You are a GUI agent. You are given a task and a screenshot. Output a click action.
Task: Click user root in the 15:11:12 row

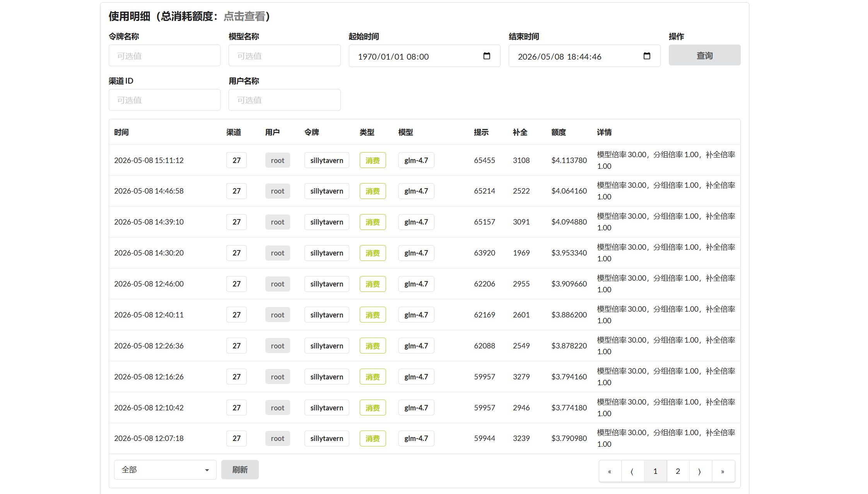point(277,160)
